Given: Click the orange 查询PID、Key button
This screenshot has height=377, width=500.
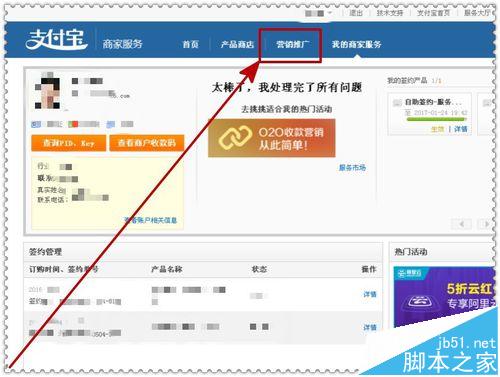Looking at the screenshot, I should coord(69,143).
